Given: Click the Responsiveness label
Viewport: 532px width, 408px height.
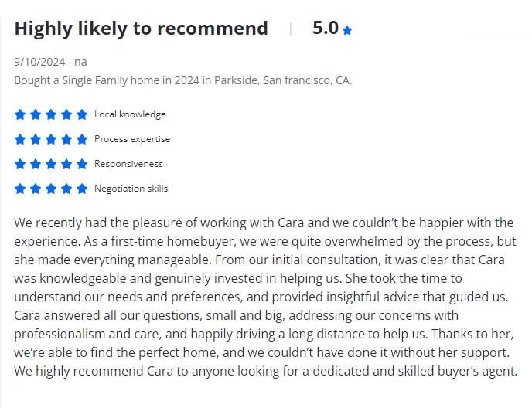Looking at the screenshot, I should [x=128, y=164].
